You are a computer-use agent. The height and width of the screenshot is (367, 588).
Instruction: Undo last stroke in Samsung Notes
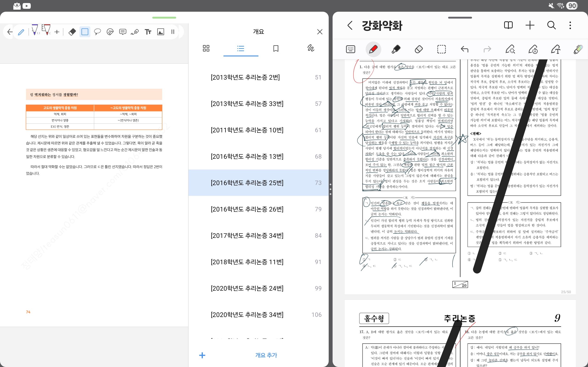click(x=464, y=49)
